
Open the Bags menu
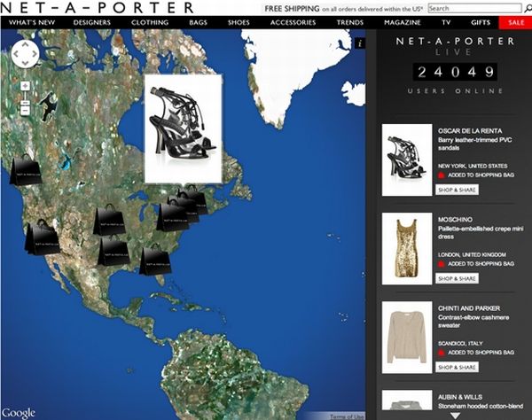coord(198,23)
